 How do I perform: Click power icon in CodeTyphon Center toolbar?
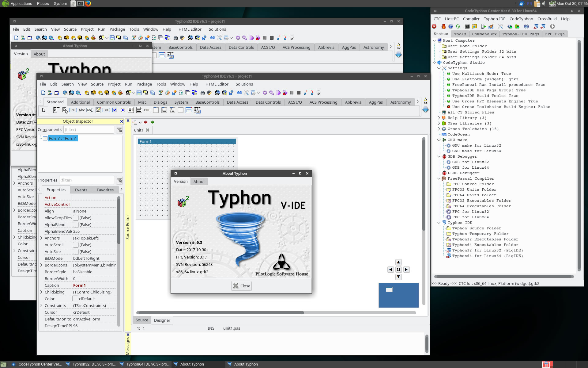tap(552, 26)
